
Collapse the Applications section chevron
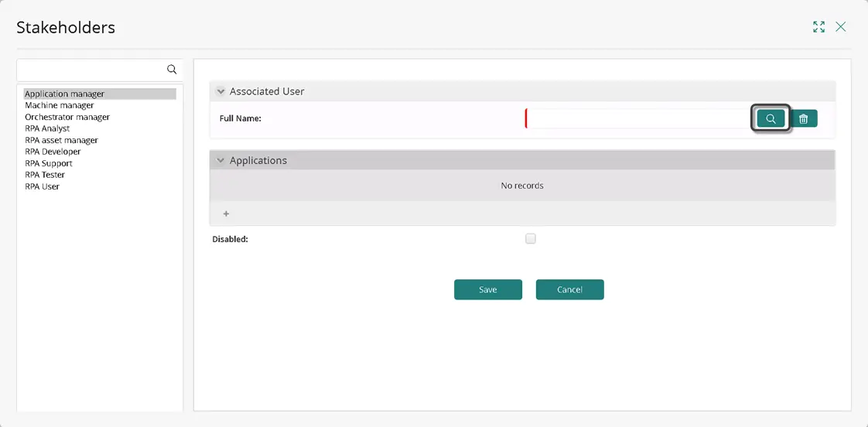(220, 161)
